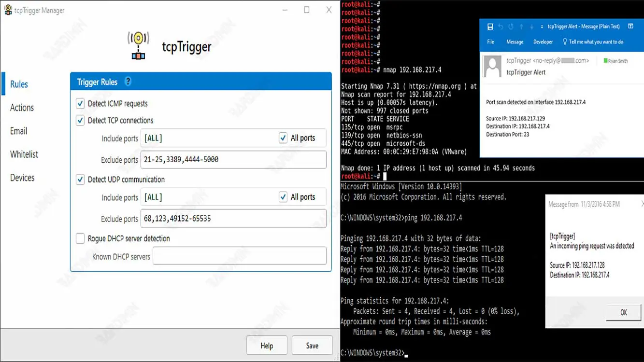Click the lightbulb Tell me icon
Viewport: 644px width, 362px height.
pos(565,42)
